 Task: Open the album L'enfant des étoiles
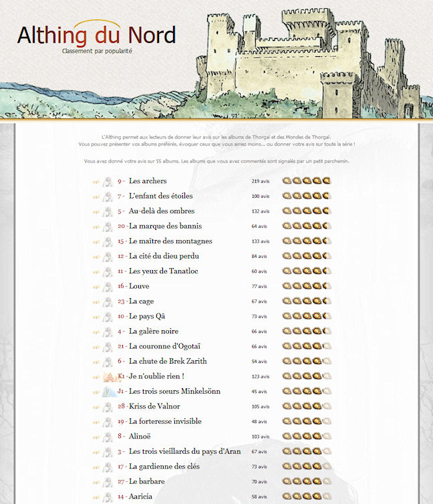(160, 196)
